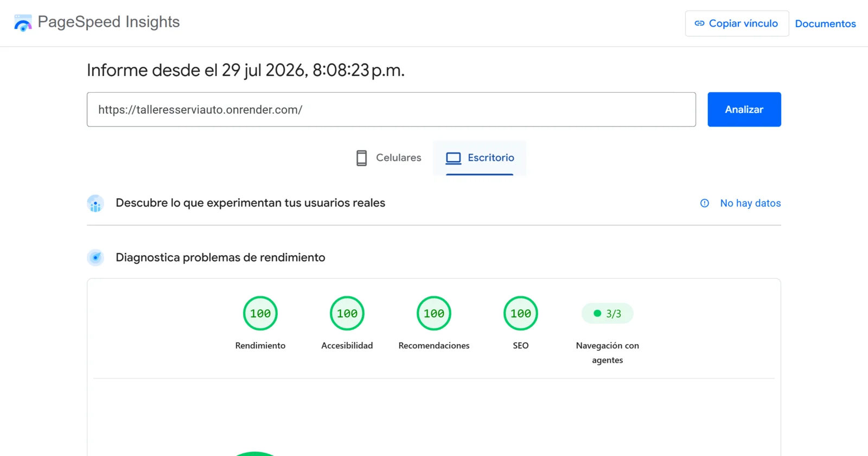
Task: Open the Accesibilidad 100 score gauge
Action: pos(347,313)
